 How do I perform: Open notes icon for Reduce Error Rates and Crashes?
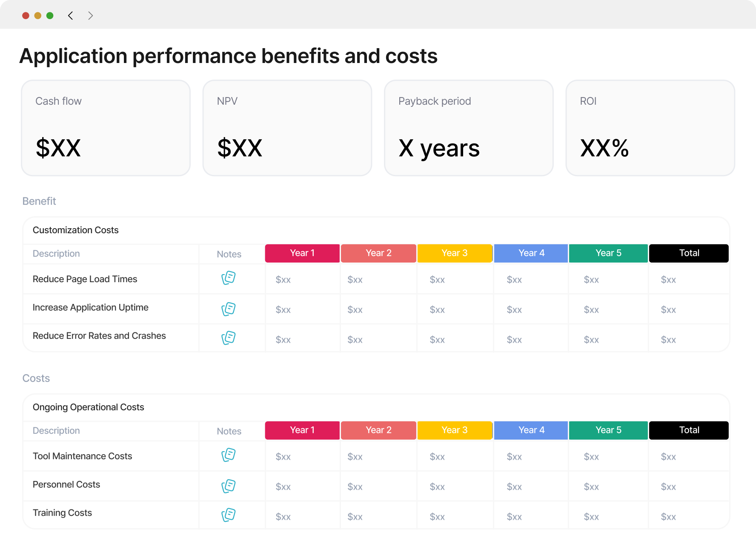229,338
